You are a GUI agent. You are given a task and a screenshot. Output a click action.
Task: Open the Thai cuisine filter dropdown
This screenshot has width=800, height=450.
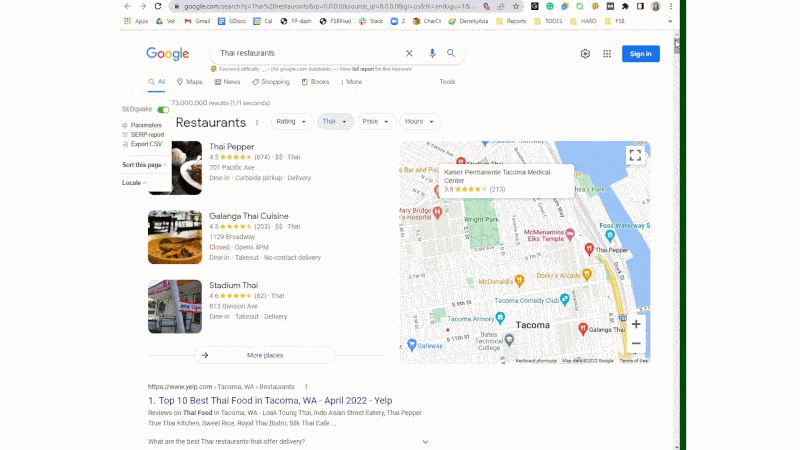coord(335,121)
